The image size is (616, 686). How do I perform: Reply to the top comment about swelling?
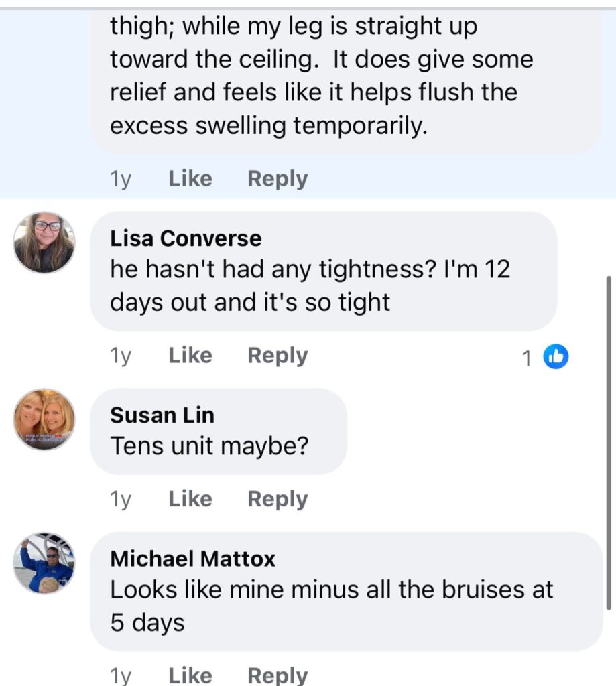click(278, 179)
